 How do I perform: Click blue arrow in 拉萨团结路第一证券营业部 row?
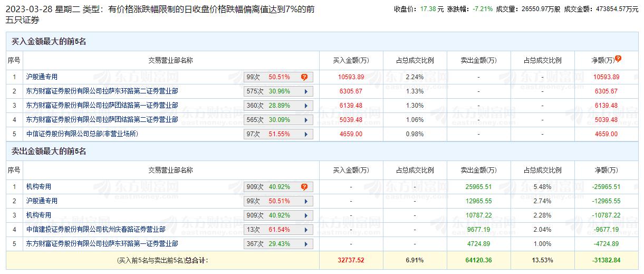click(306, 106)
